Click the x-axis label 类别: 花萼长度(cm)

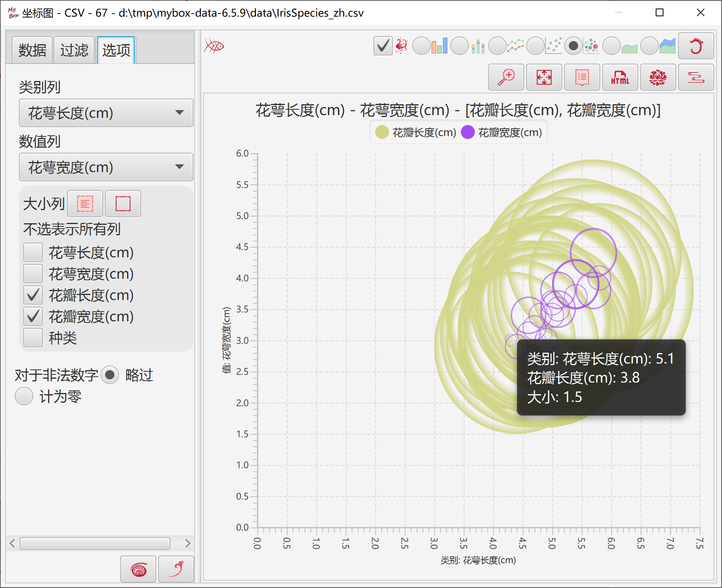(478, 560)
